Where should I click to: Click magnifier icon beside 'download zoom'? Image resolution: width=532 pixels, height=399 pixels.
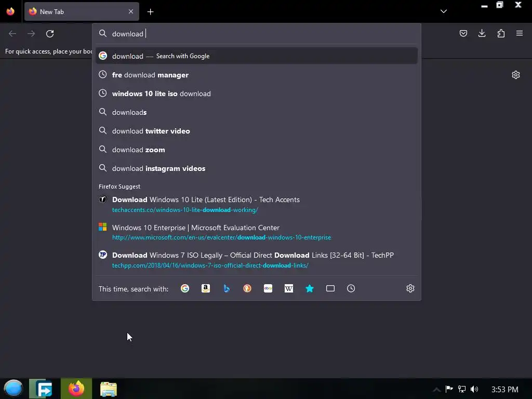point(103,149)
